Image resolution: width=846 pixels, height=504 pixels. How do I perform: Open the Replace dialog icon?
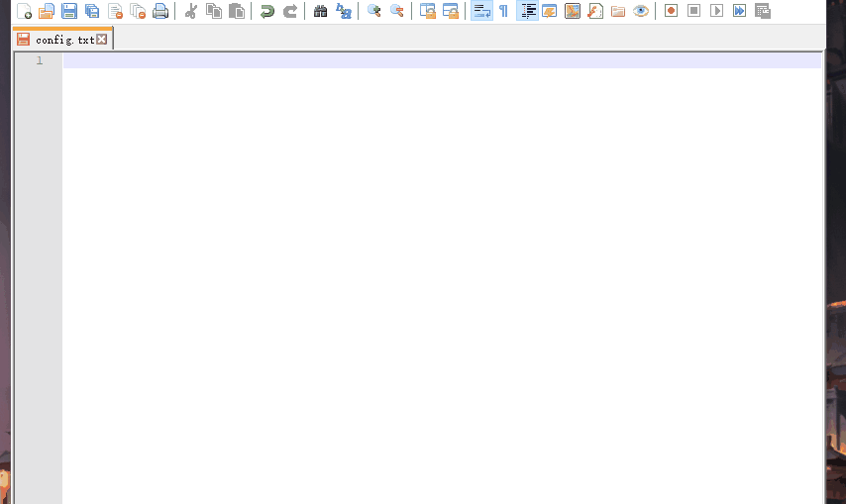343,11
